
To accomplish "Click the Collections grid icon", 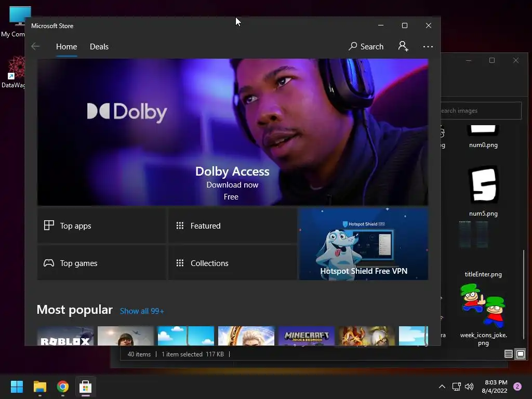I will [180, 263].
